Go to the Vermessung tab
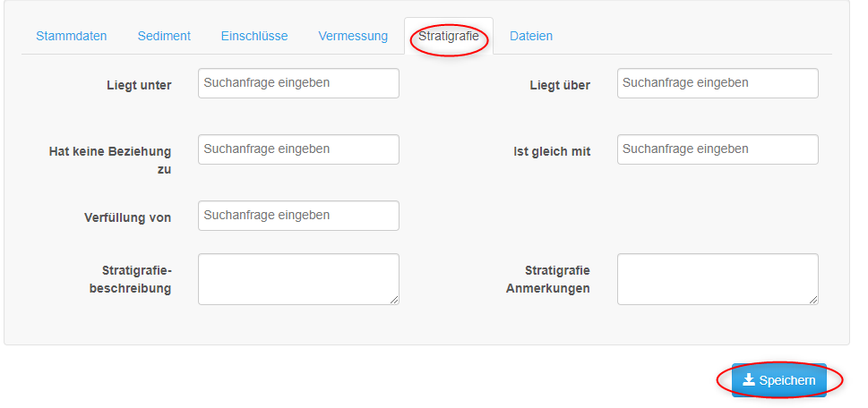 click(x=353, y=36)
